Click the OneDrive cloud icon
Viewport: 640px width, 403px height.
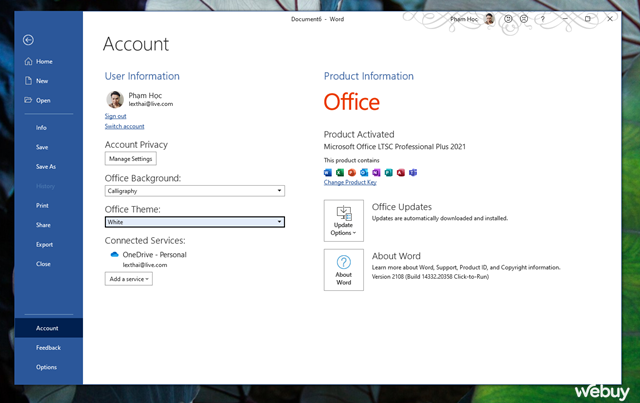coord(115,255)
